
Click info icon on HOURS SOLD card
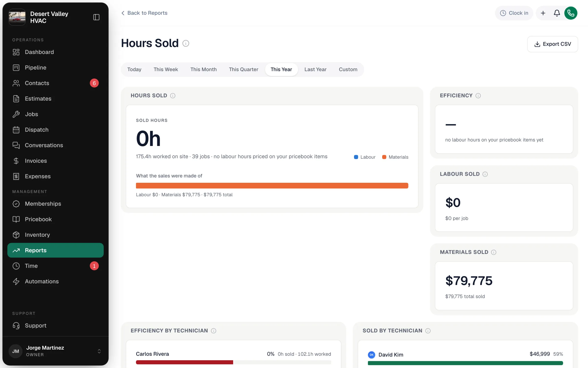(x=173, y=96)
